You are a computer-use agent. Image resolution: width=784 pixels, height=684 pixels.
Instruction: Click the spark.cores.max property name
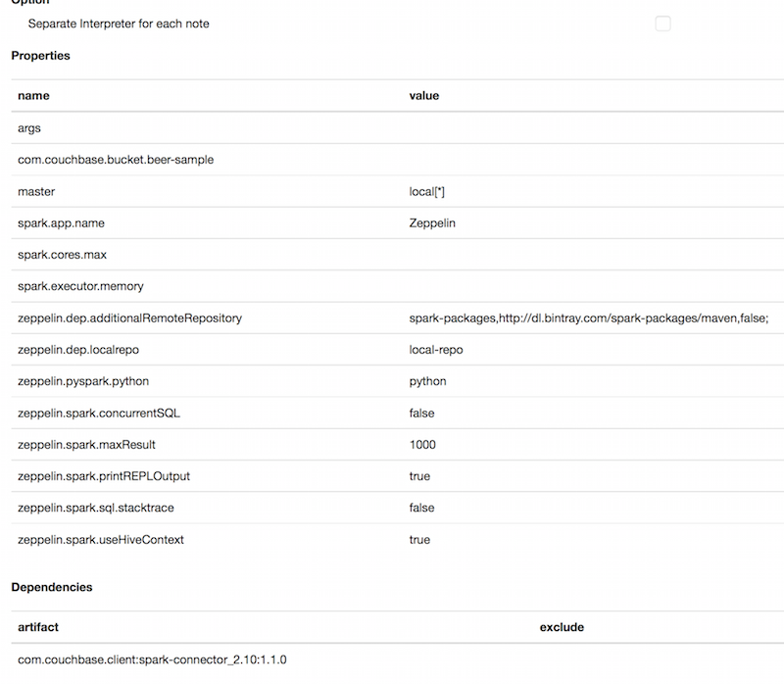tap(62, 255)
